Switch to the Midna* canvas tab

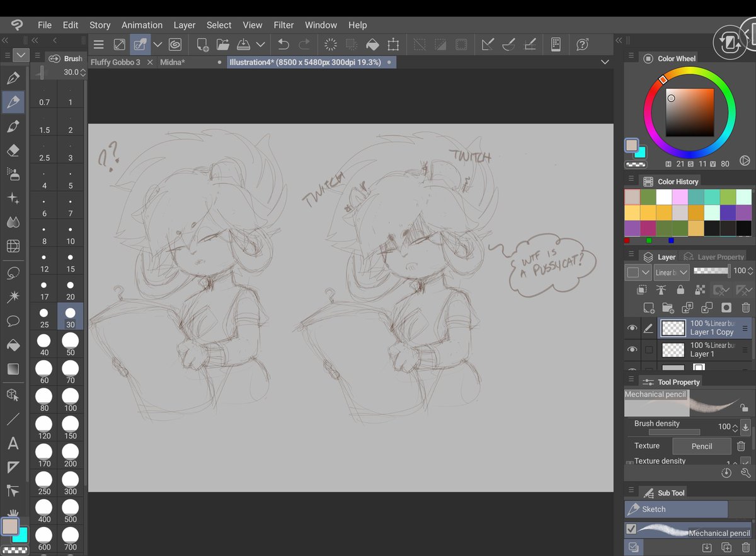point(173,62)
